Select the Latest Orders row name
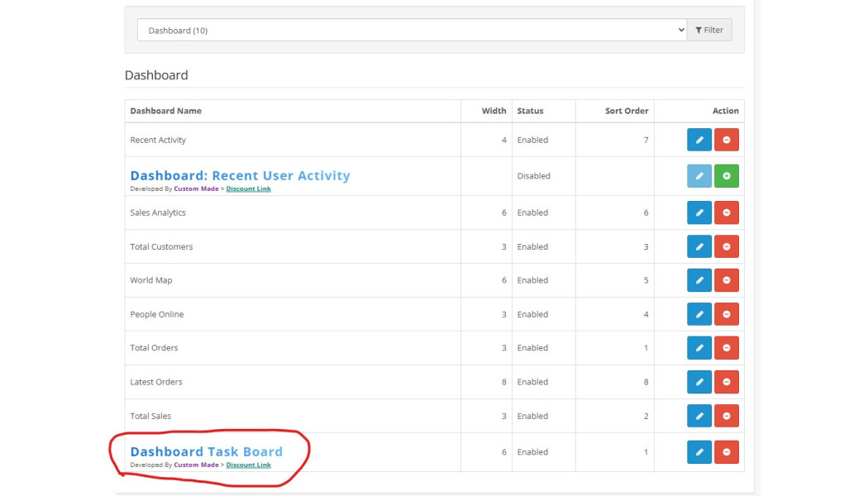Viewport: 868px width, 496px height. 156,382
